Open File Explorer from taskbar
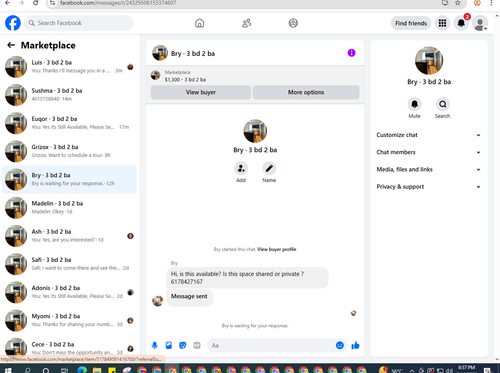The width and height of the screenshot is (500, 373). 97,370
